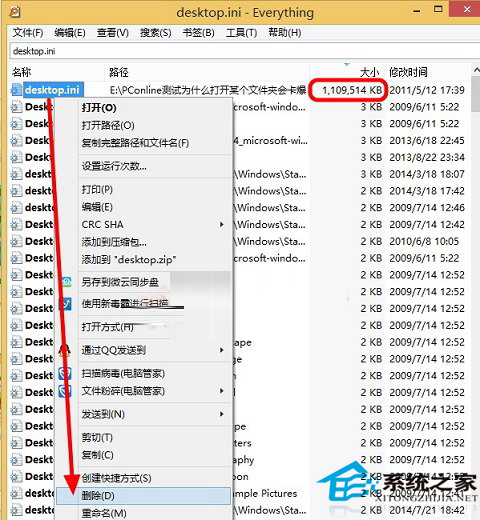Choose 创建快捷方式(S) in the context menu

click(x=116, y=478)
